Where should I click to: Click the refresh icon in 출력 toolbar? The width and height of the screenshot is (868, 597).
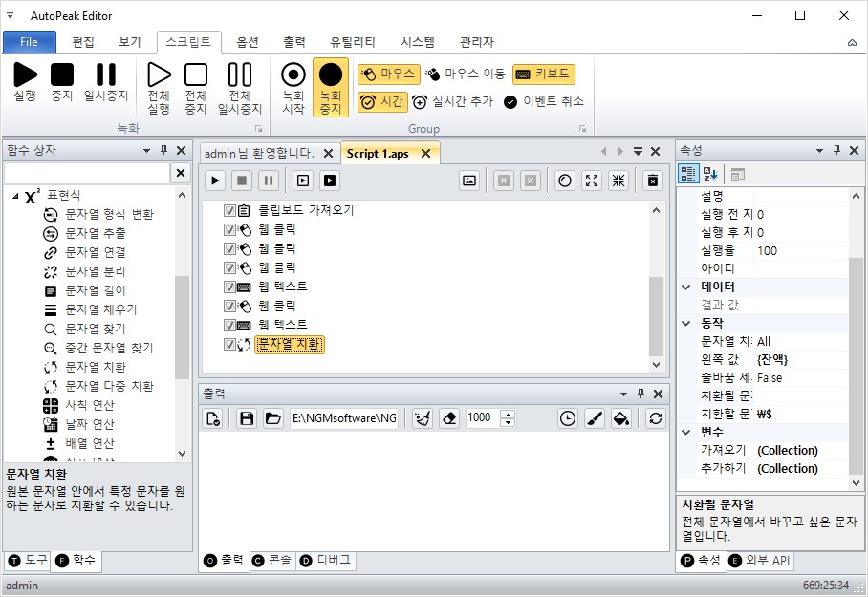[x=656, y=418]
